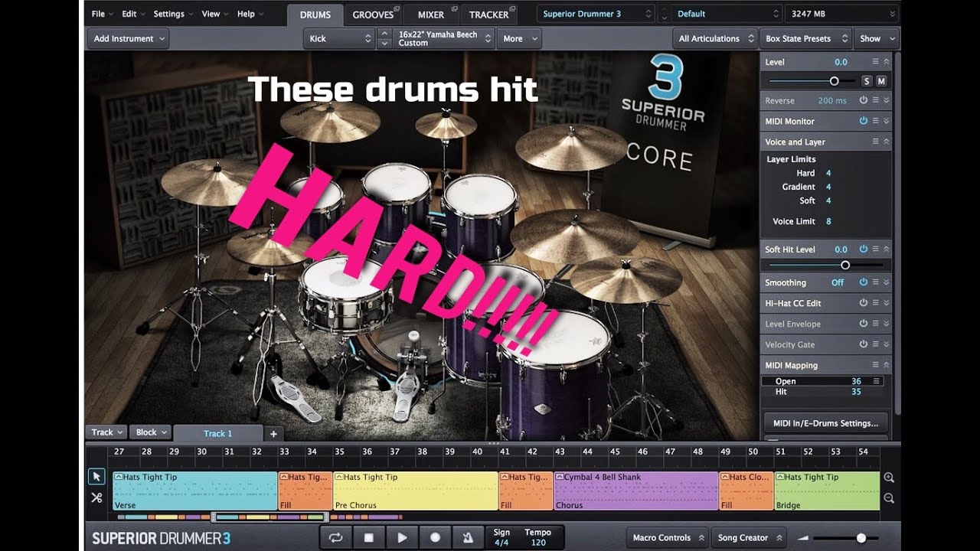Toggle the Hi-Hat CC Edit power button
Screen dimensions: 980x551
click(x=864, y=303)
